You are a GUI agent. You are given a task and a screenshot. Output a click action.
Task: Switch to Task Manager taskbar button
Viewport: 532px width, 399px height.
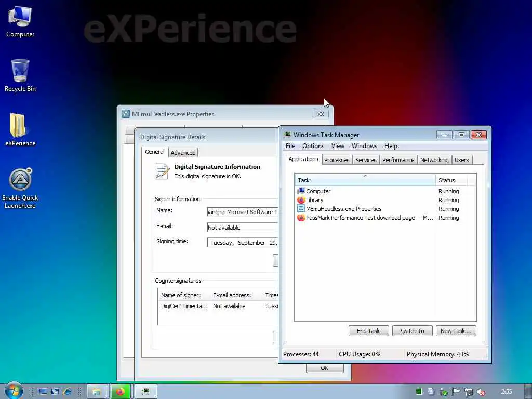(146, 392)
